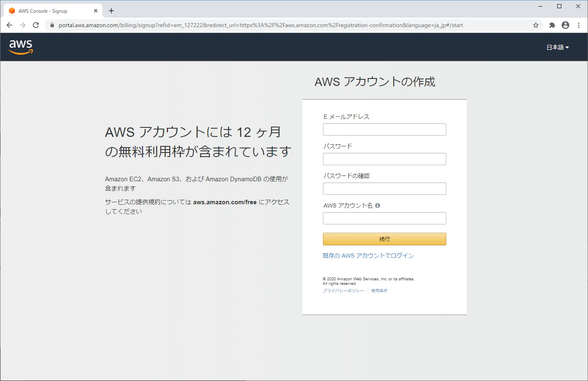Open the 日本語 language dropdown
The width and height of the screenshot is (588, 381).
pos(558,47)
